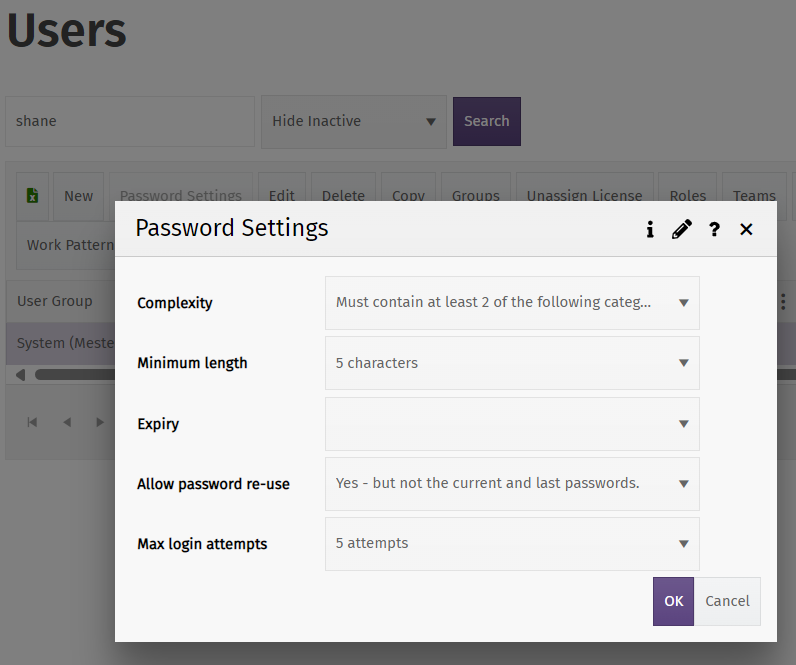The height and width of the screenshot is (665, 796).
Task: Go to first page of users grid
Action: click(x=33, y=422)
